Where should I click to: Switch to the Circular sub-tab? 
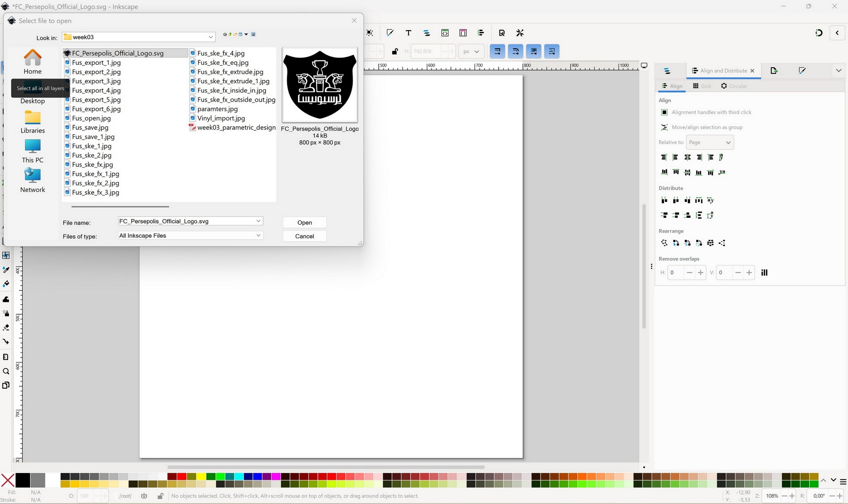pyautogui.click(x=734, y=86)
